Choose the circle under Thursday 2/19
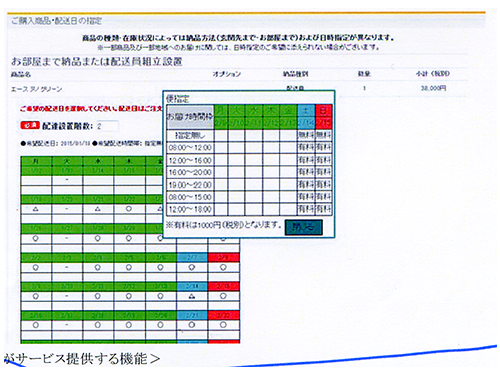Image resolution: width=500 pixels, height=375 pixels. pos(129,325)
